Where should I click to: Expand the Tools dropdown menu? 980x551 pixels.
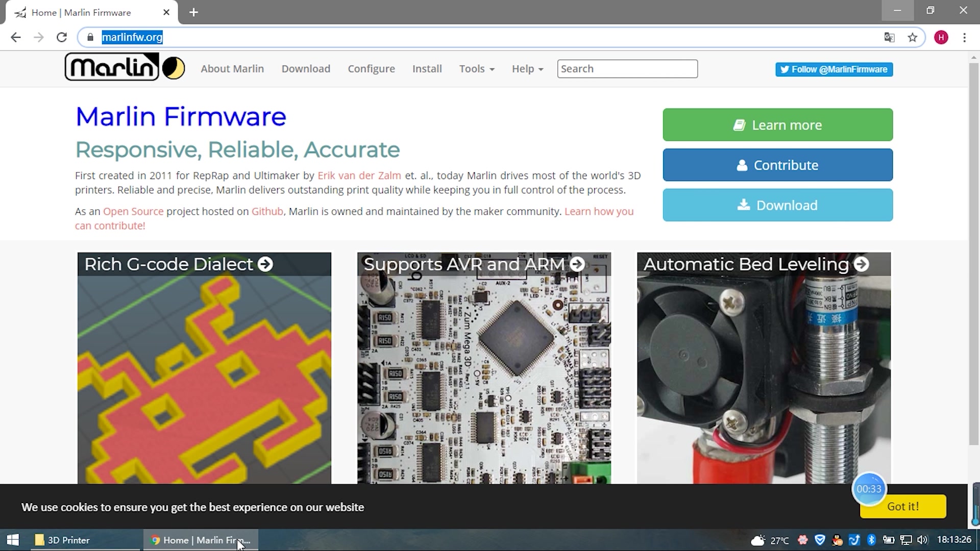[477, 69]
